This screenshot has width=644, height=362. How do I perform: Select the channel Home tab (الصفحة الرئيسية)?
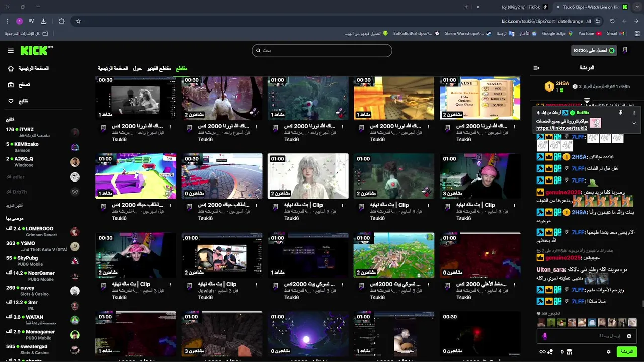point(113,68)
